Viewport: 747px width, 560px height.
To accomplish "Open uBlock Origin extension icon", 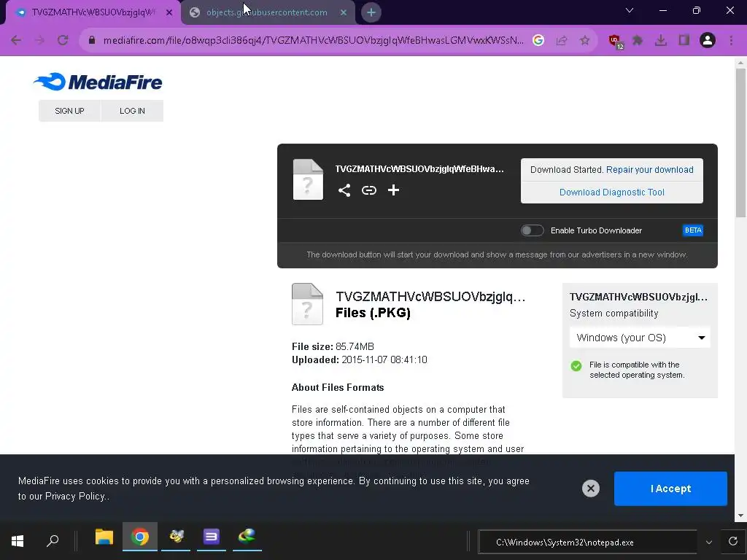I will pos(616,41).
